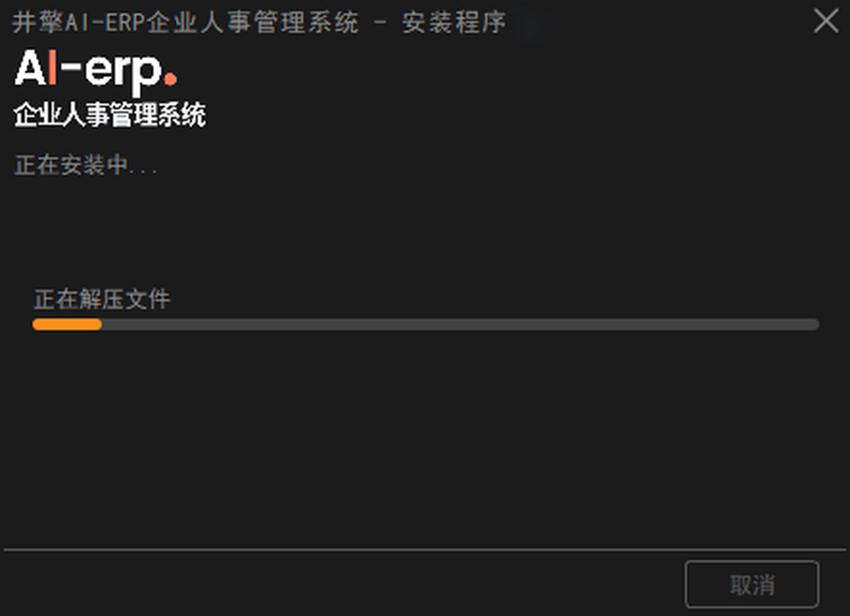The image size is (850, 616).
Task: Click the orange letter I in logo
Action: (53, 68)
